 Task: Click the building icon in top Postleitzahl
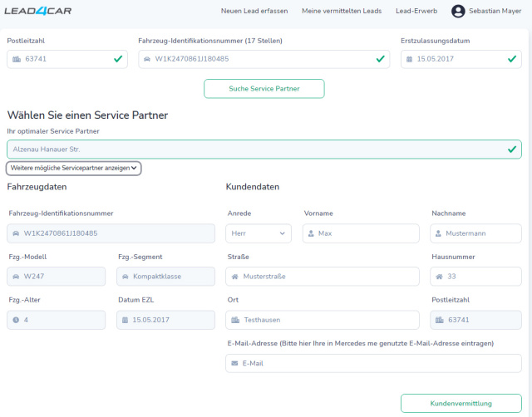[x=16, y=59]
